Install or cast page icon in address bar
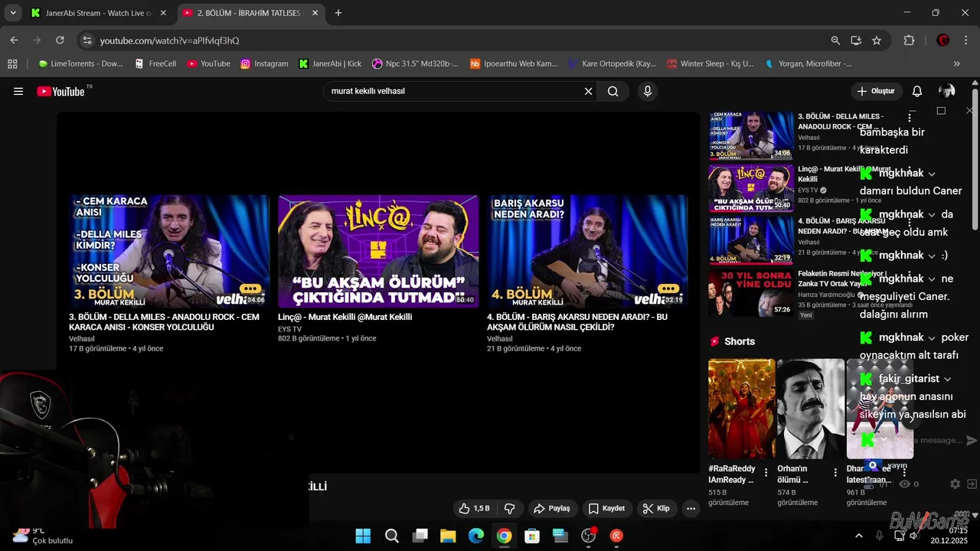 (856, 41)
